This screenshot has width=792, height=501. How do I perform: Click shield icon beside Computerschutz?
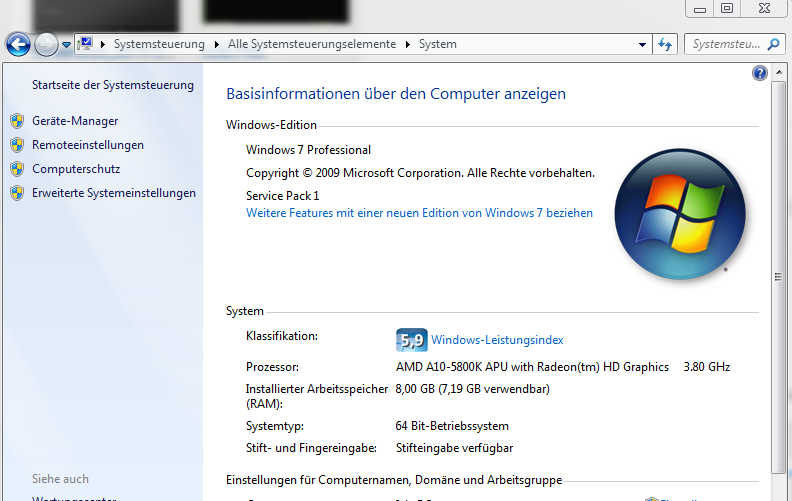pyautogui.click(x=17, y=169)
